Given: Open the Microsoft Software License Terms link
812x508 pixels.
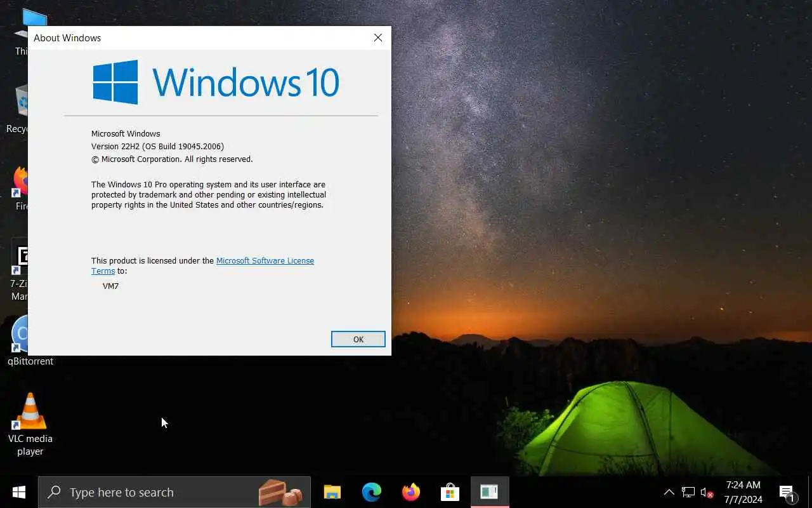Looking at the screenshot, I should 265,261.
